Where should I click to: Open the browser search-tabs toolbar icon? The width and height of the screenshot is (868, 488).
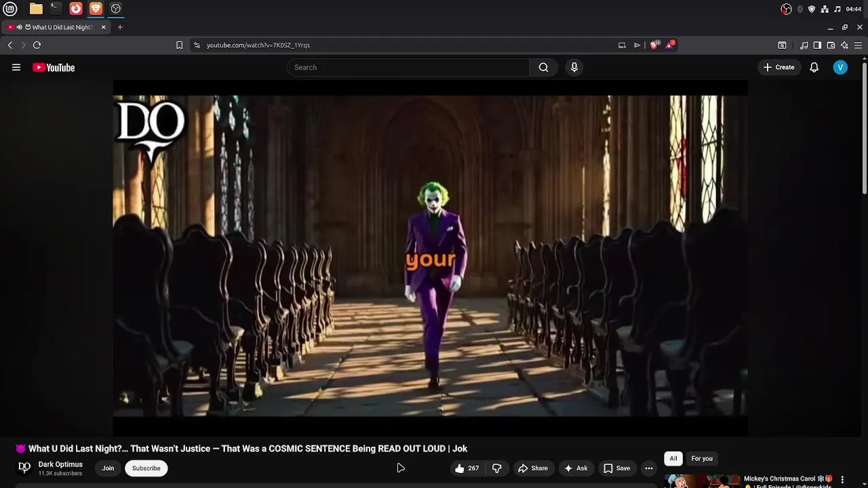coord(782,45)
